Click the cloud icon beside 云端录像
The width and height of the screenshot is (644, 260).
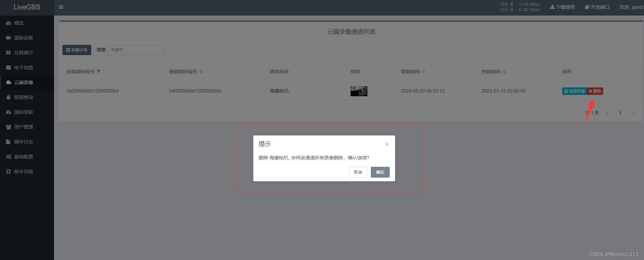8,82
